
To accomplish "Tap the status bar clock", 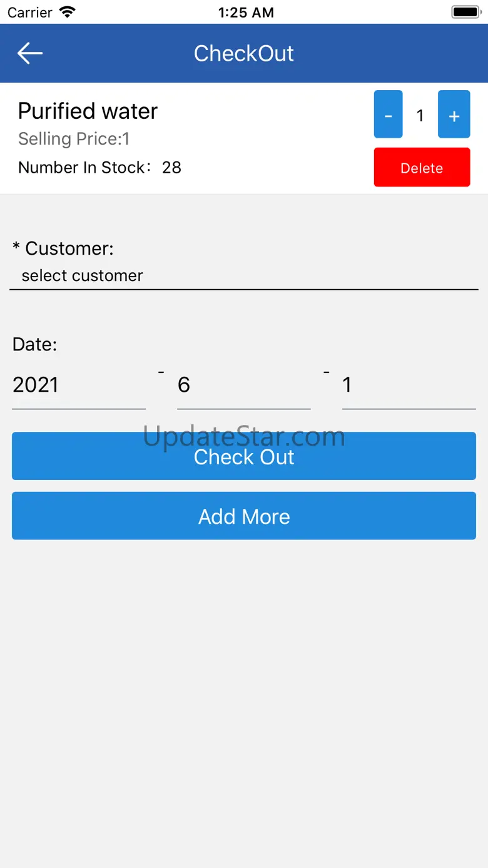I will [x=246, y=12].
